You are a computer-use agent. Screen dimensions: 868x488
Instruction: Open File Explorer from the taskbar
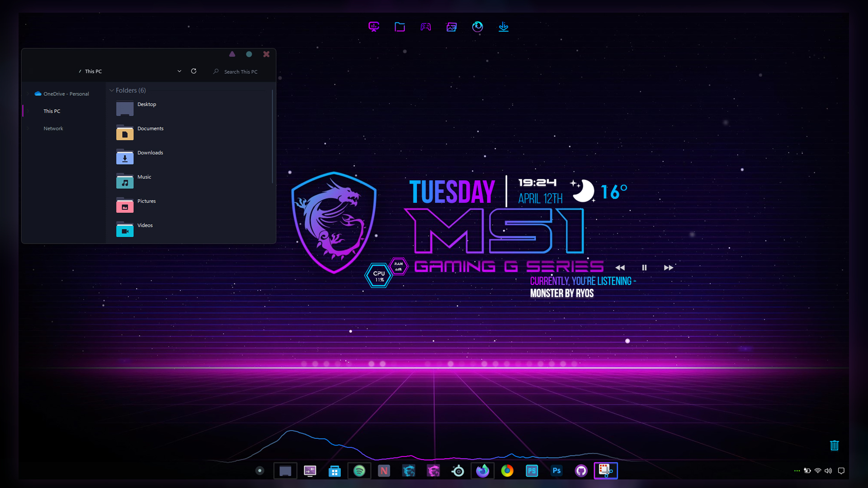(x=285, y=471)
